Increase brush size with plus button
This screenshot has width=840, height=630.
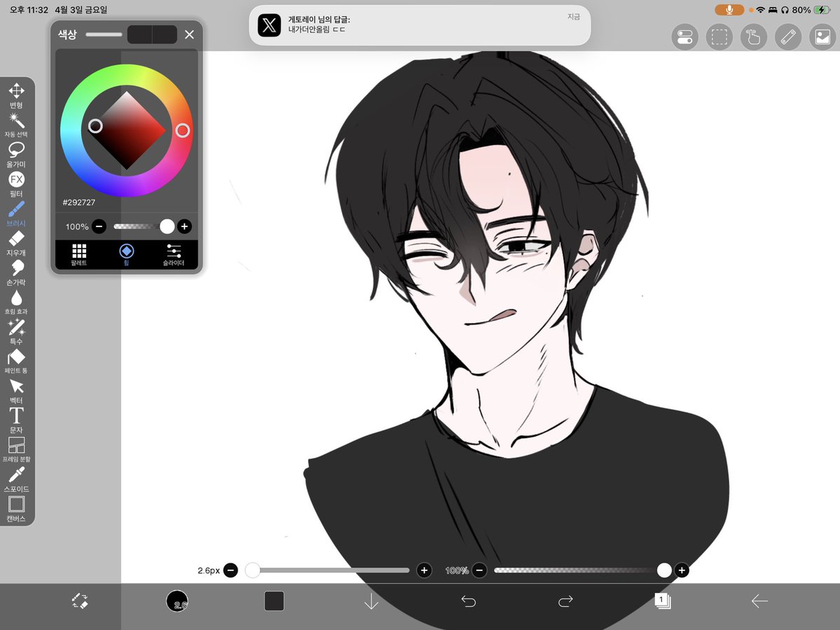tap(425, 570)
